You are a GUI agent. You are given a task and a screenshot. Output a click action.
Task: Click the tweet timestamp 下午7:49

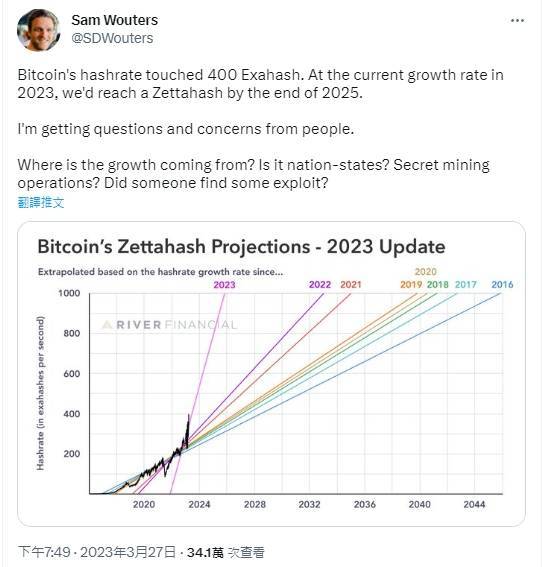(x=44, y=552)
